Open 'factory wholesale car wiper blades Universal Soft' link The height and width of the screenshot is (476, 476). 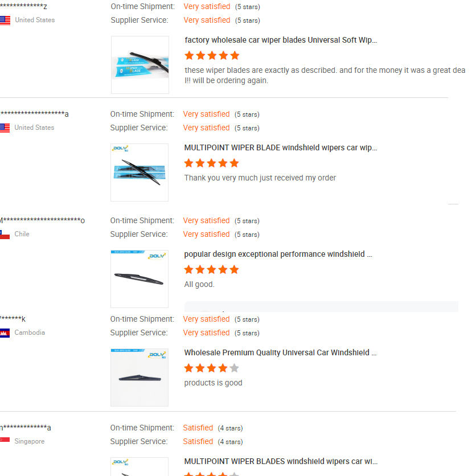[x=281, y=40]
